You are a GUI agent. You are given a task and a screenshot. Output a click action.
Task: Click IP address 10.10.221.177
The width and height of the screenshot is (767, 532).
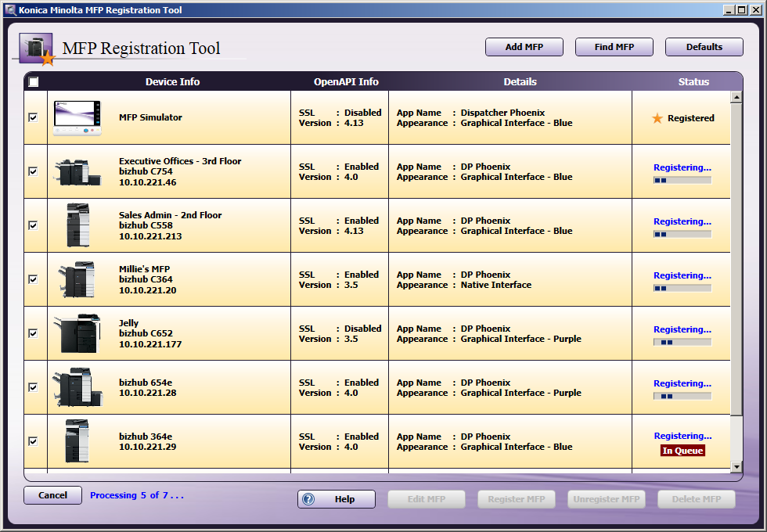click(x=150, y=344)
